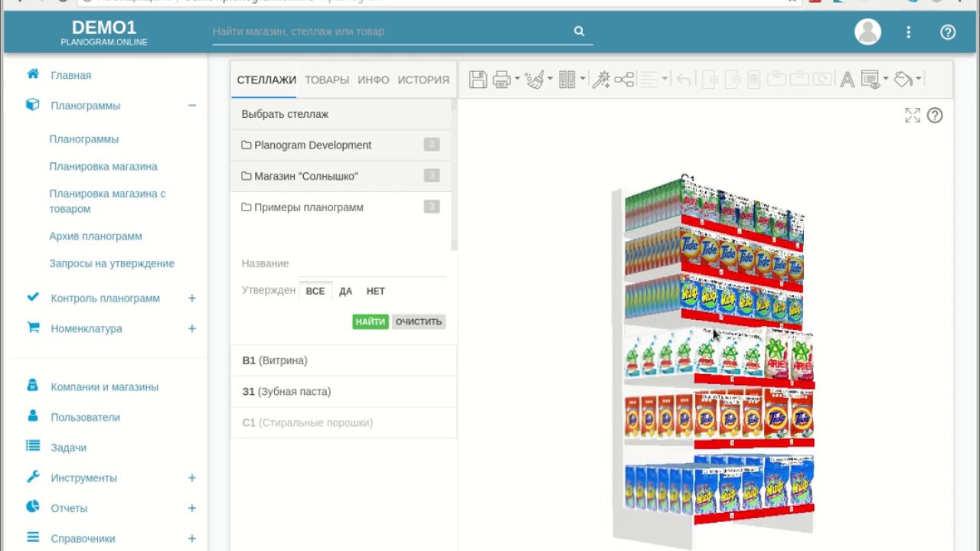980x551 pixels.
Task: Select shelf С1 (Стиральные порошки)
Action: point(343,422)
